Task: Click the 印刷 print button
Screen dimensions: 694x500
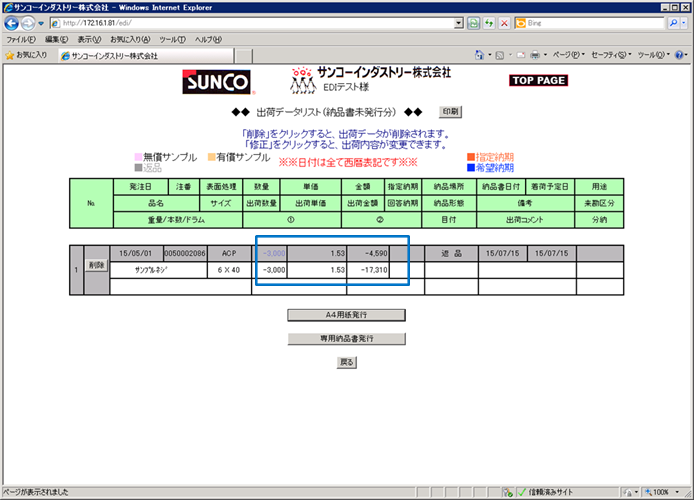Action: click(x=450, y=112)
